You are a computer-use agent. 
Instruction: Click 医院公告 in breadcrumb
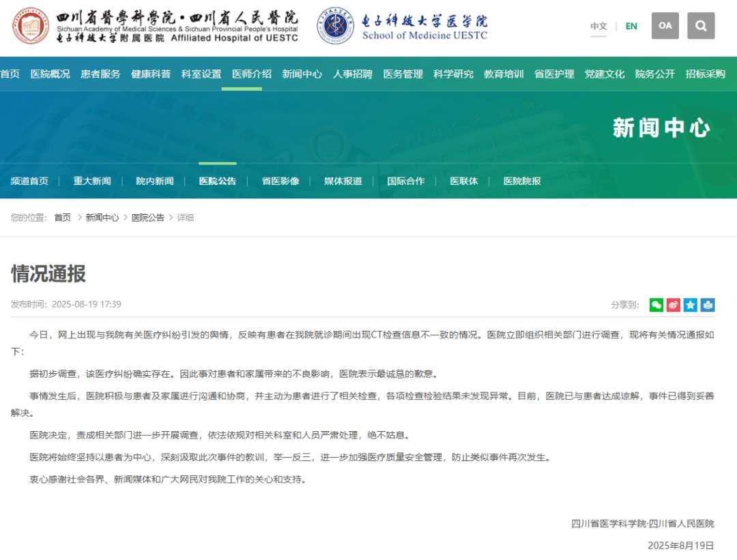pyautogui.click(x=148, y=218)
